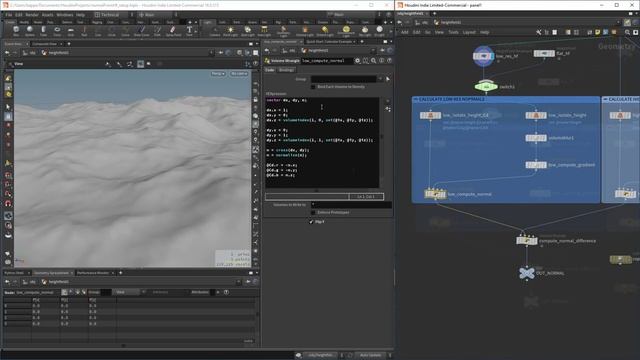The height and width of the screenshot is (360, 640).
Task: Click the network editor search icon
Action: (627, 32)
